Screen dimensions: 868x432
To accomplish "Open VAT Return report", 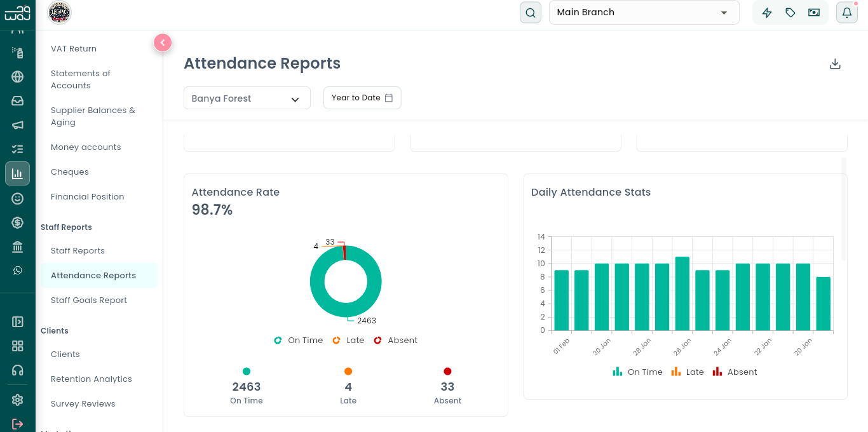I will pos(74,49).
